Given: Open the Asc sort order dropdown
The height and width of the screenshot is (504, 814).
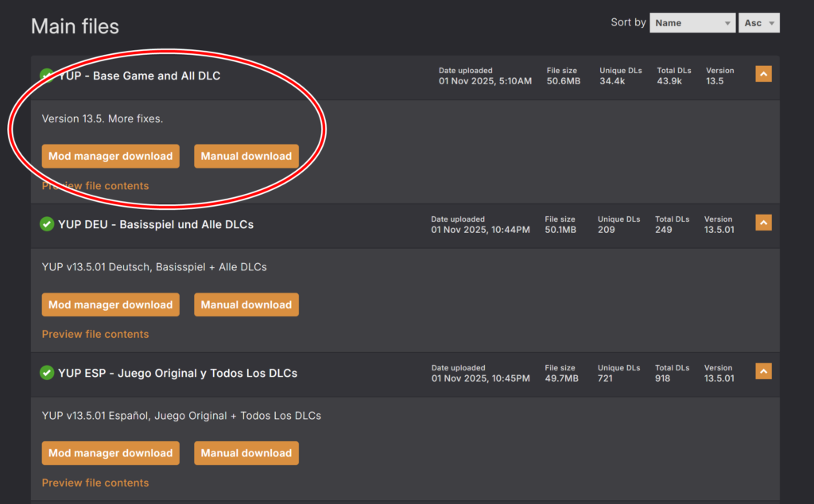Looking at the screenshot, I should point(758,23).
